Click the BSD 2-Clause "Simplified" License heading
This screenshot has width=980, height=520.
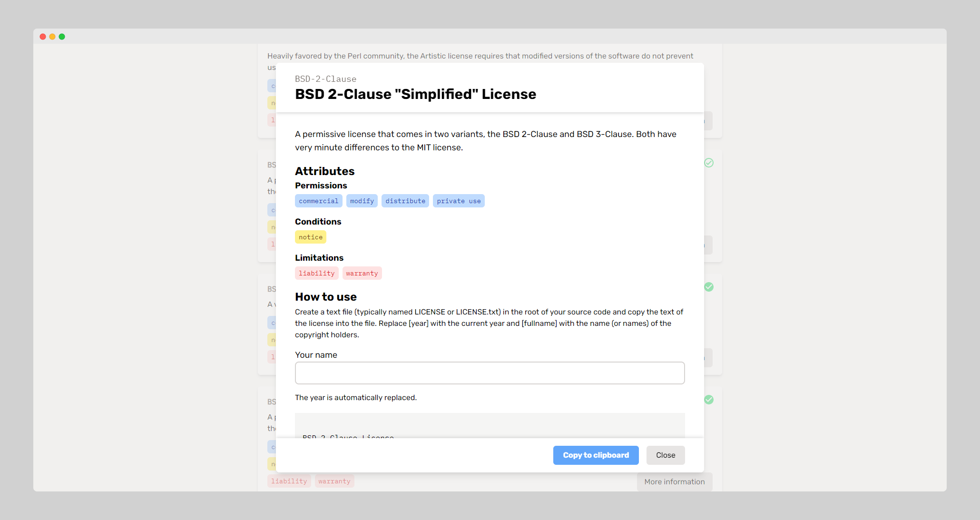tap(415, 94)
